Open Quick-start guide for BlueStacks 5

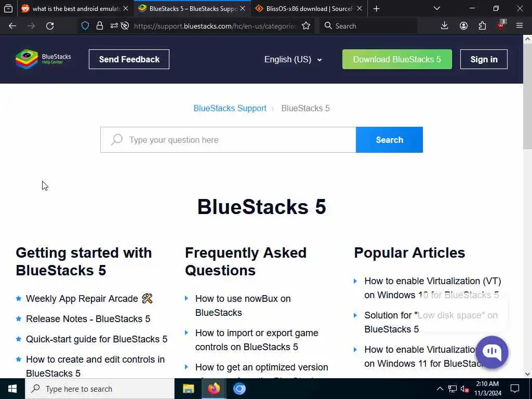97,339
